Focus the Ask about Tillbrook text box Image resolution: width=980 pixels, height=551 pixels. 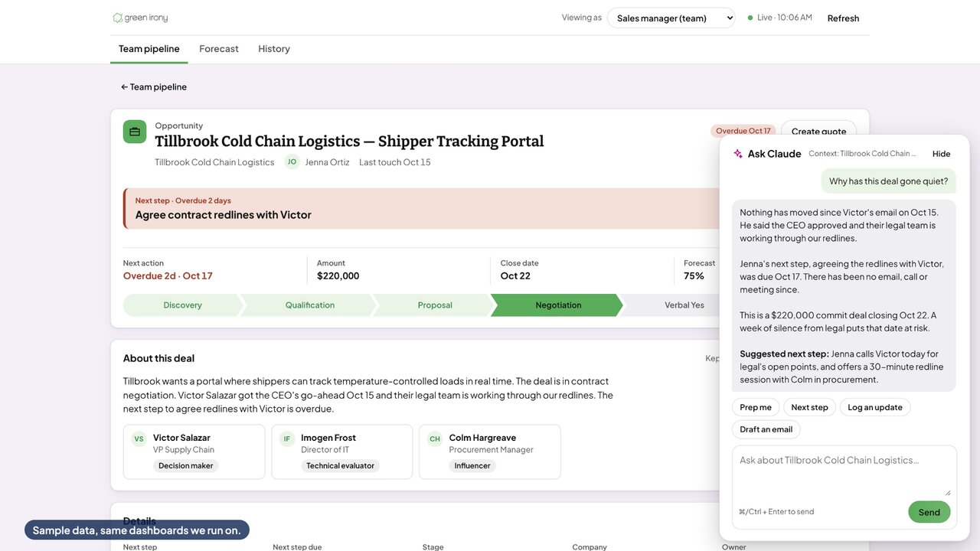pos(844,471)
